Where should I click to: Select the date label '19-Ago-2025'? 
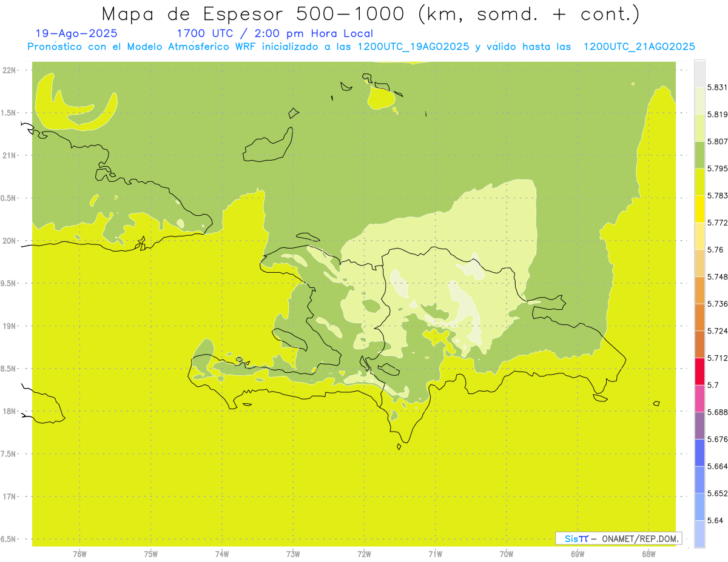coord(76,33)
